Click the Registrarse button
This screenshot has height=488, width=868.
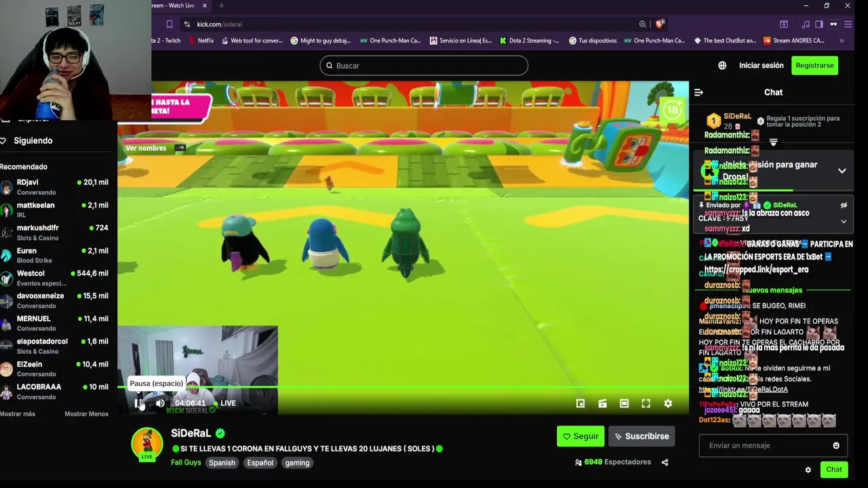tap(814, 66)
